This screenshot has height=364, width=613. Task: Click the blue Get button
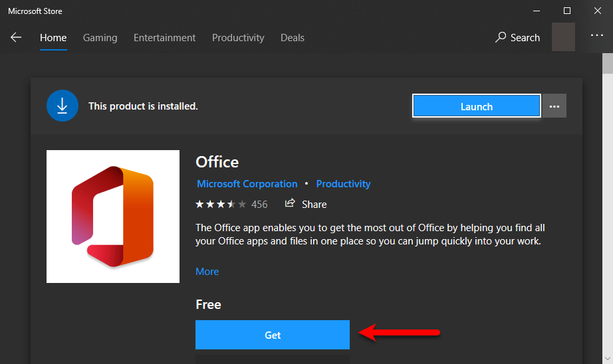tap(273, 335)
